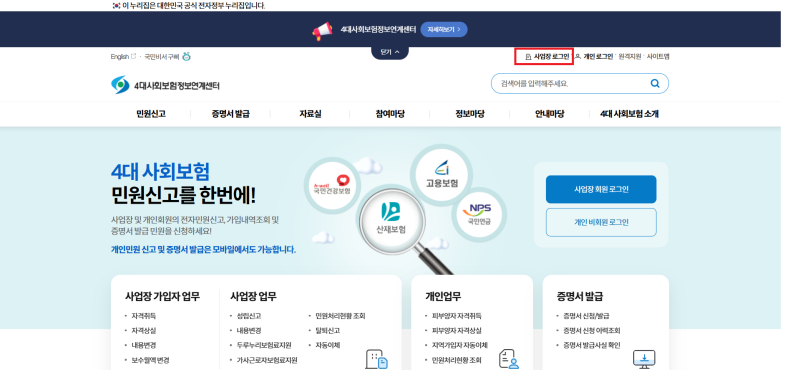Open 성립신고 under 사업장 업무
This screenshot has height=370, width=800.
click(x=249, y=316)
